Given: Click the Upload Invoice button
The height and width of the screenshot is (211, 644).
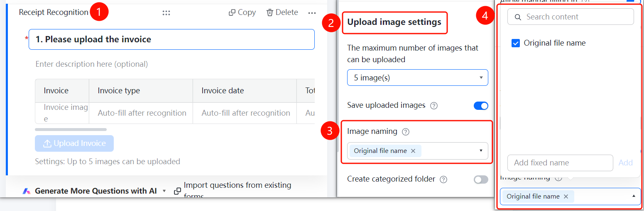Looking at the screenshot, I should pos(74,143).
